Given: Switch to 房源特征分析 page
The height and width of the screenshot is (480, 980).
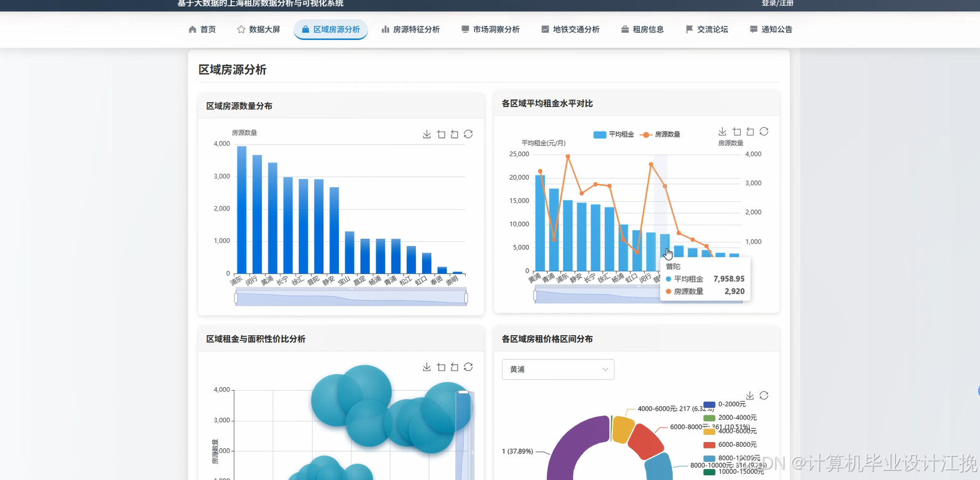Looking at the screenshot, I should pos(410,30).
